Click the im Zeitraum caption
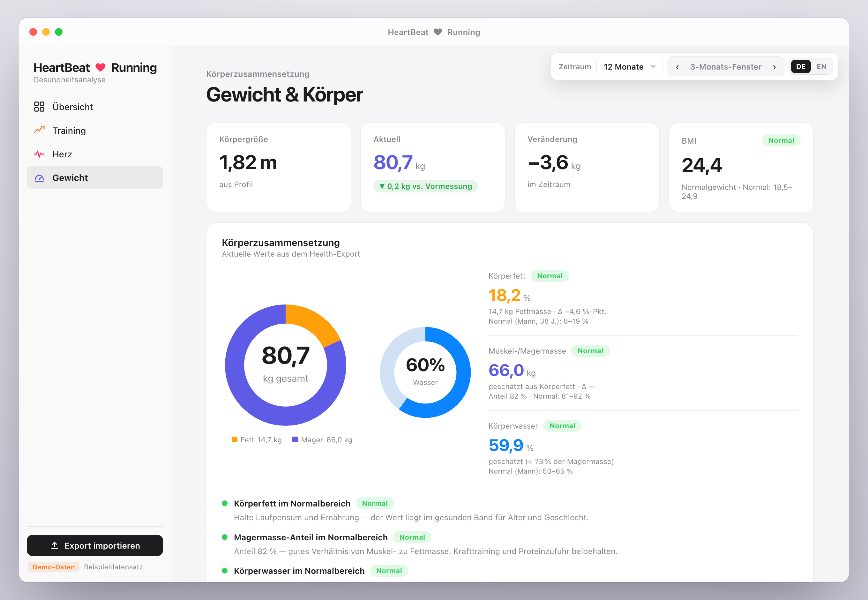This screenshot has width=868, height=600. click(549, 184)
